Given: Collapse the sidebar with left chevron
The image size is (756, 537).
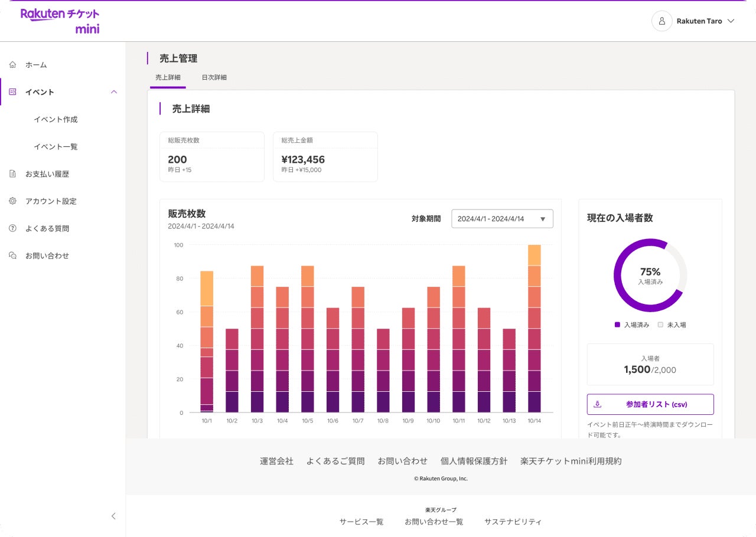Looking at the screenshot, I should pos(113,516).
